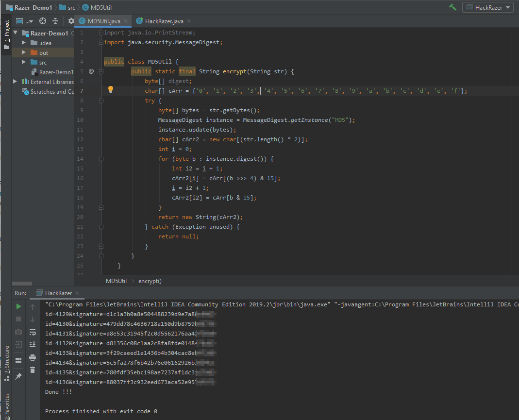
Task: Click the Stop process square icon
Action: click(18, 319)
